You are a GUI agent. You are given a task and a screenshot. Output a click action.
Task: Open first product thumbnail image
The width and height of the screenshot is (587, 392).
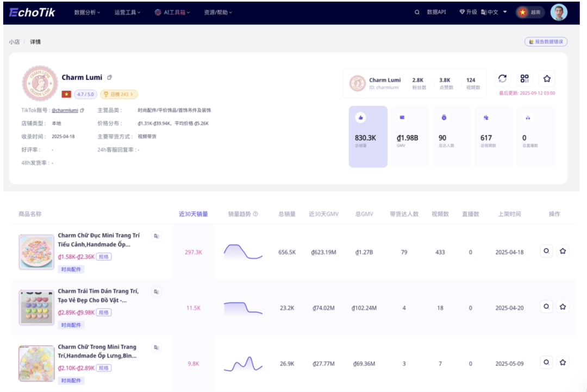36,251
